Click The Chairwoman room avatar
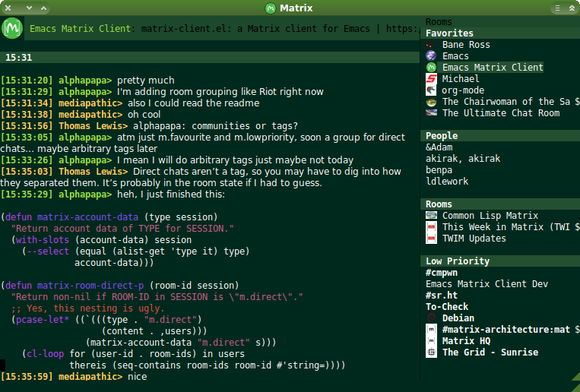This screenshot has height=392, width=580. pos(431,102)
